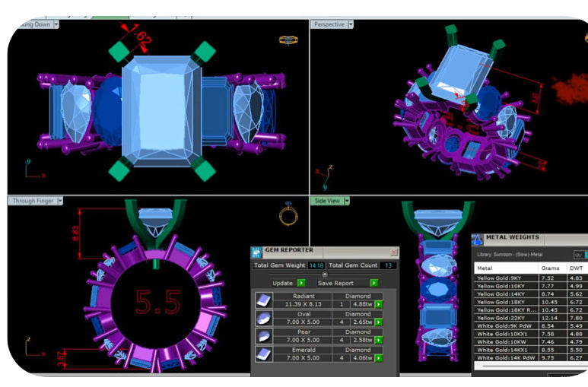Click green arrow beside Radiant 4.88tw
The width and height of the screenshot is (588, 387).
tap(379, 304)
